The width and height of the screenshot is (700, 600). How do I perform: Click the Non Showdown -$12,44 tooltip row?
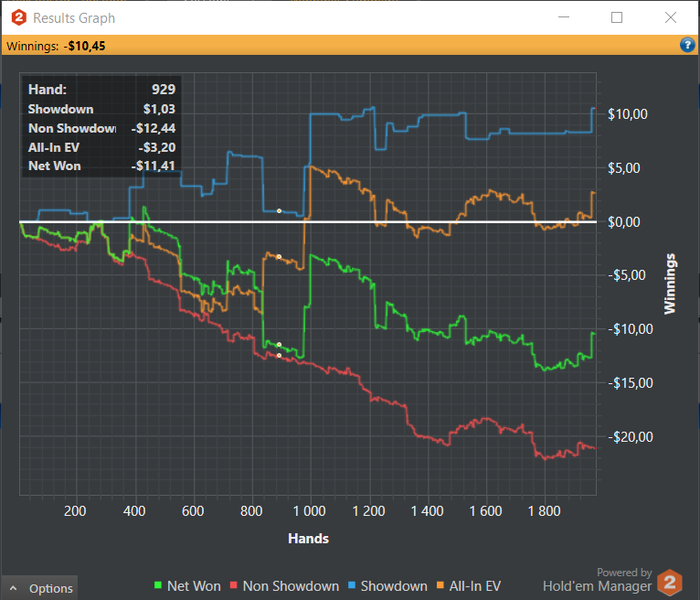[102, 128]
